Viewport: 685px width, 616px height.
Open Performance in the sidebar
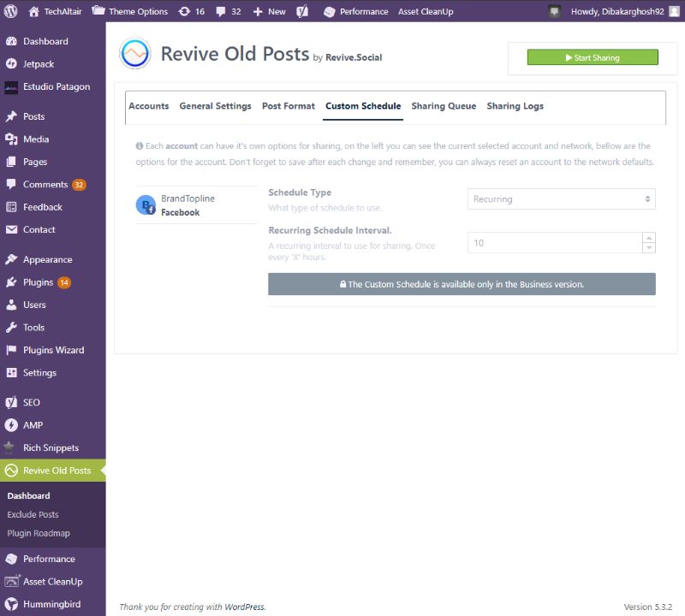click(53, 559)
